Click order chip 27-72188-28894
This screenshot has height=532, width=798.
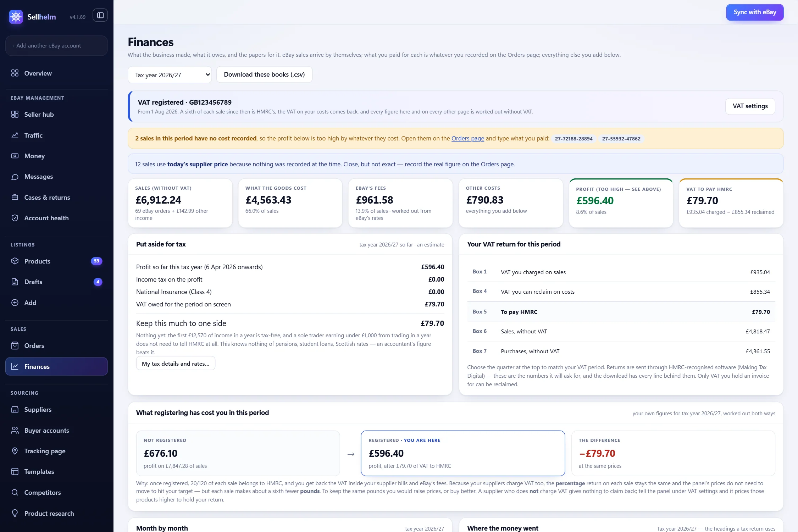573,139
